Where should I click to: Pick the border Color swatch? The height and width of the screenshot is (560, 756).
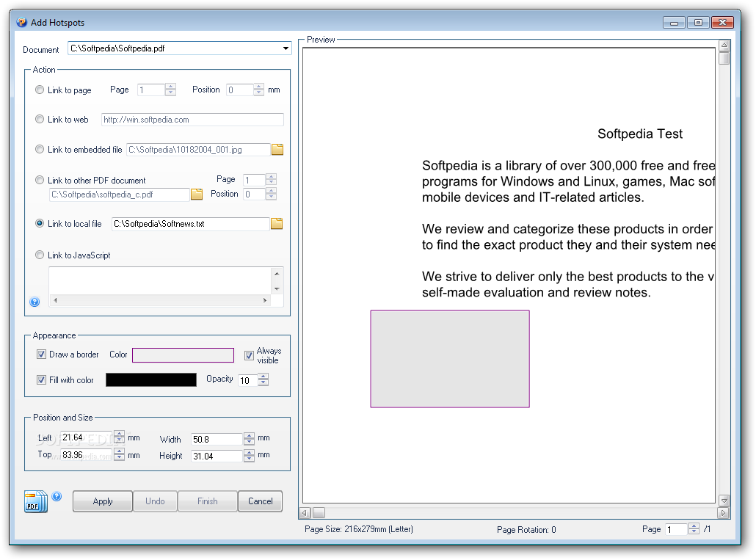[183, 355]
